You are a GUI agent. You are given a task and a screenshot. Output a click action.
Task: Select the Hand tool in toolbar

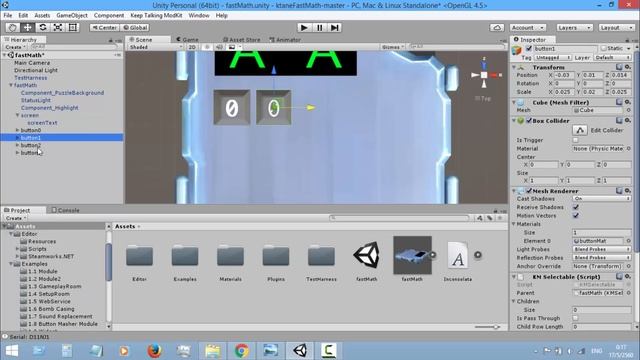(12, 27)
